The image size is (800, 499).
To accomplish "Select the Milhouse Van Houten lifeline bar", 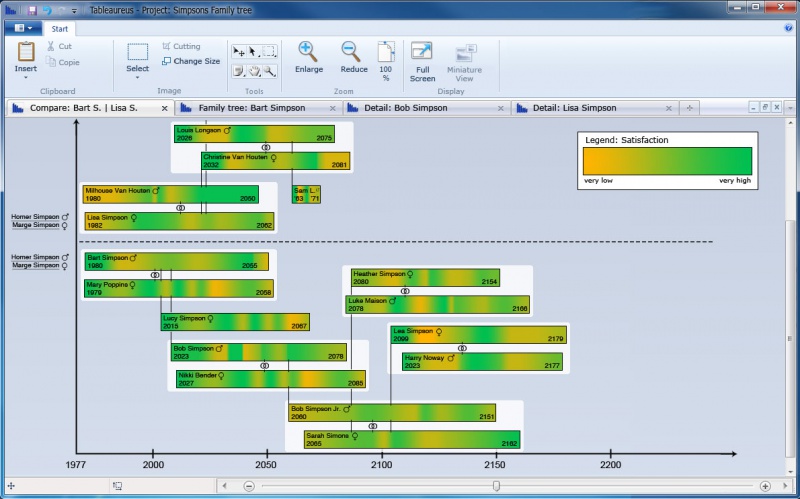I will pyautogui.click(x=170, y=194).
